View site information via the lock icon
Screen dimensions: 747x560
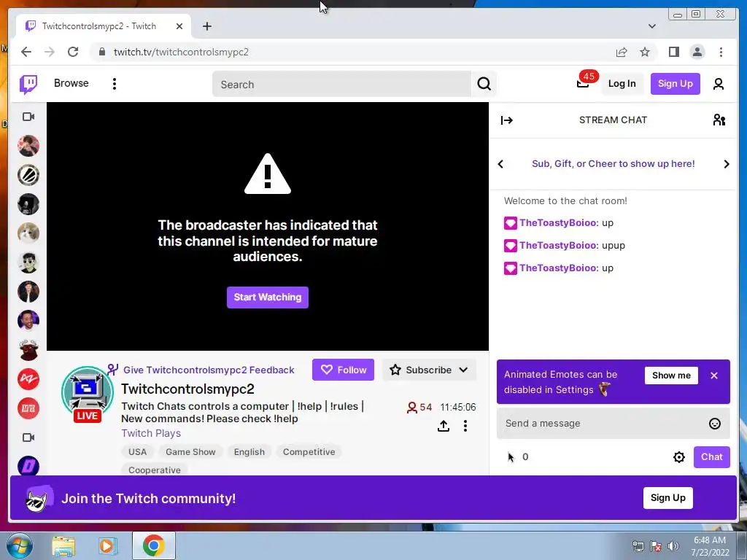(x=101, y=52)
